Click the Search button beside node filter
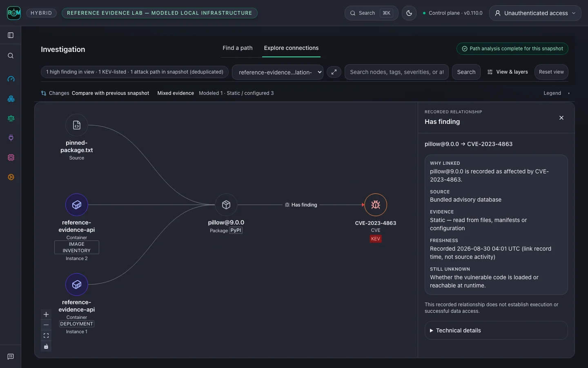The width and height of the screenshot is (588, 368). pos(466,72)
